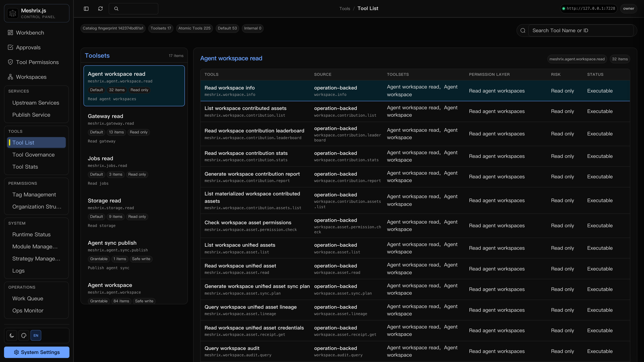
Task: Go to Upstream Services
Action: pyautogui.click(x=37, y=103)
